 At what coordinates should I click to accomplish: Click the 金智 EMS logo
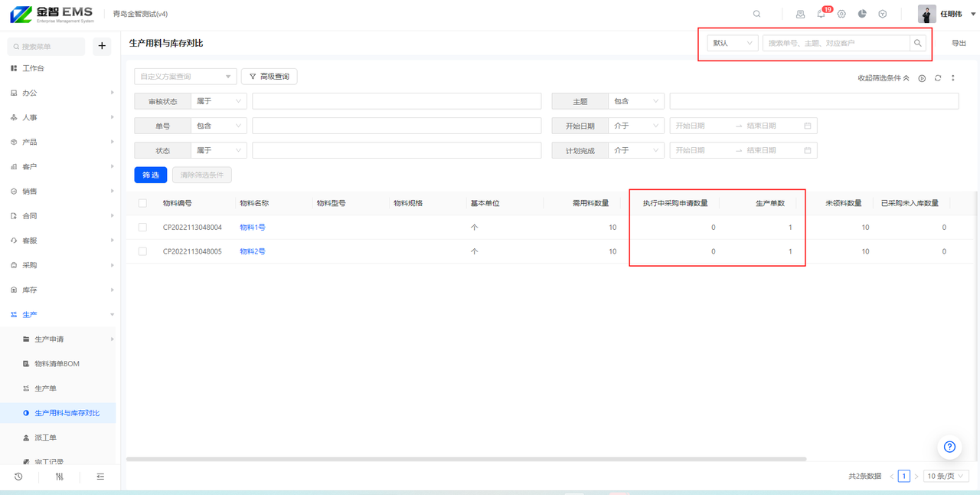51,14
